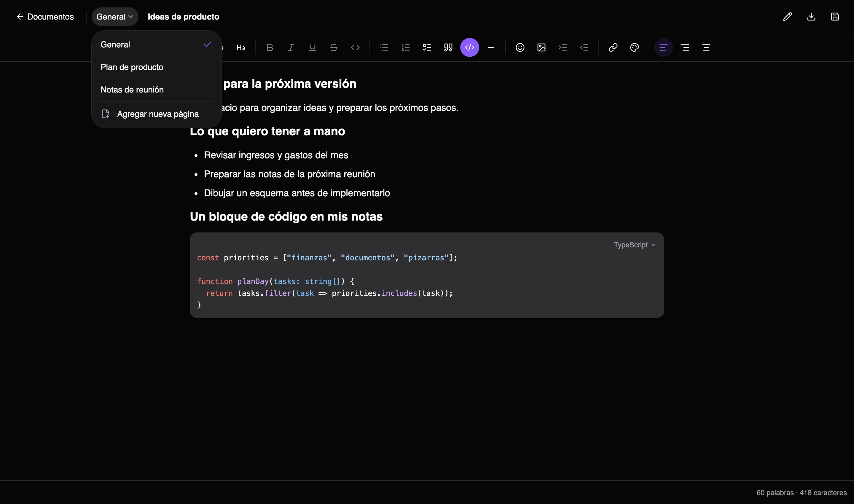
Task: Decrease indent of the line
Action: click(x=584, y=47)
